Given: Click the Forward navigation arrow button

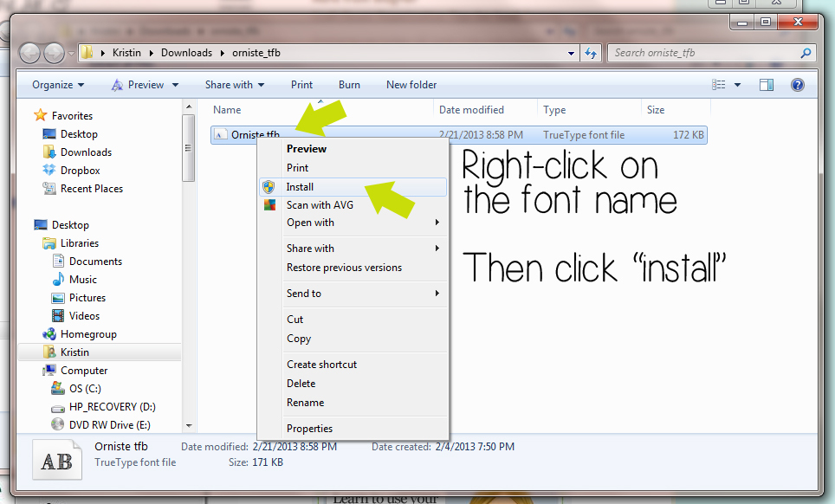Looking at the screenshot, I should 55,53.
